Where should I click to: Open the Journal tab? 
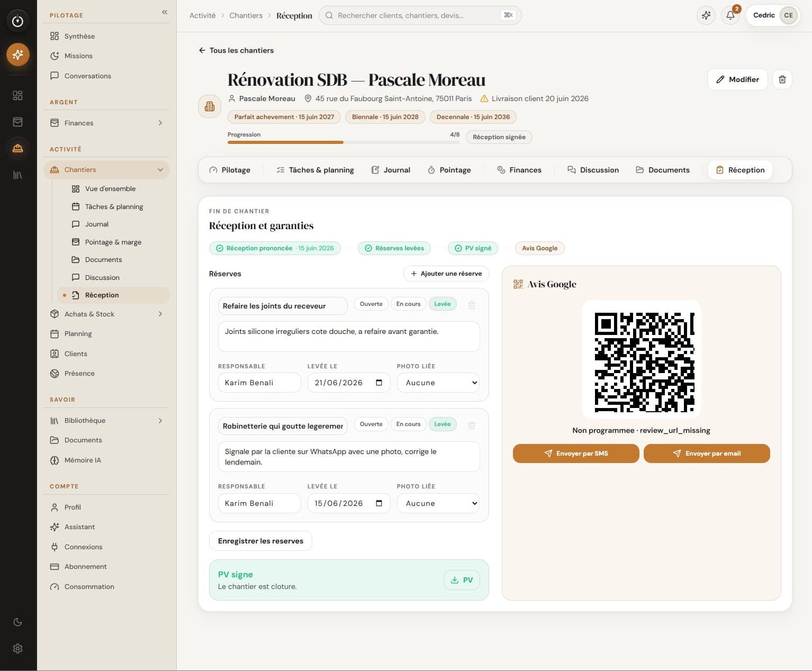[391, 170]
